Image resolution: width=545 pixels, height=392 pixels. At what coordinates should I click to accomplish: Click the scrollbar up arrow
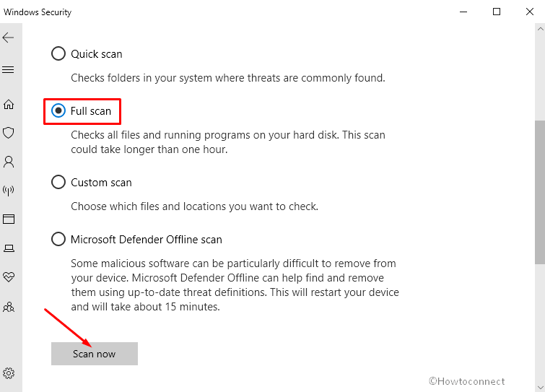click(x=540, y=29)
